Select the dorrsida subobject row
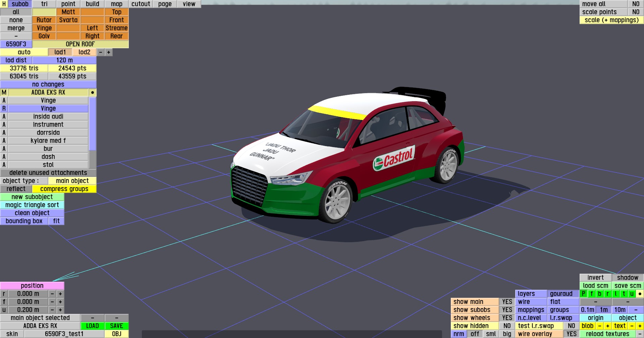The height and width of the screenshot is (338, 644). tap(48, 133)
